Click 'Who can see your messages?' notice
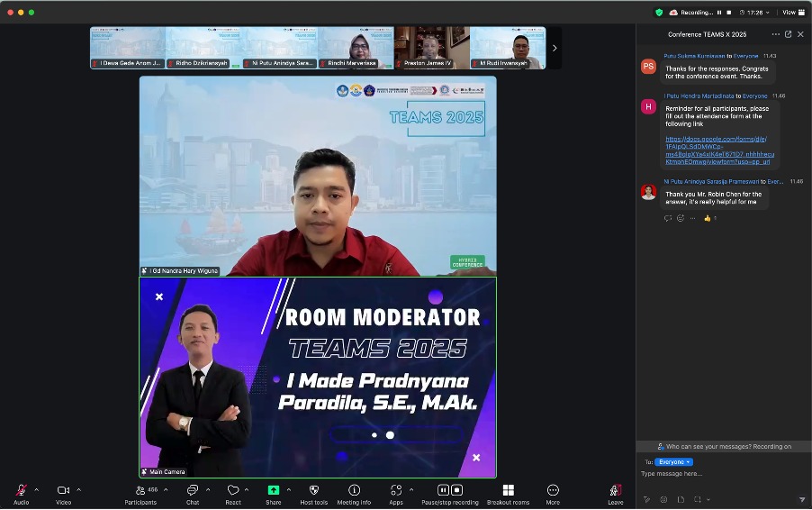The height and width of the screenshot is (510, 812). pyautogui.click(x=724, y=446)
